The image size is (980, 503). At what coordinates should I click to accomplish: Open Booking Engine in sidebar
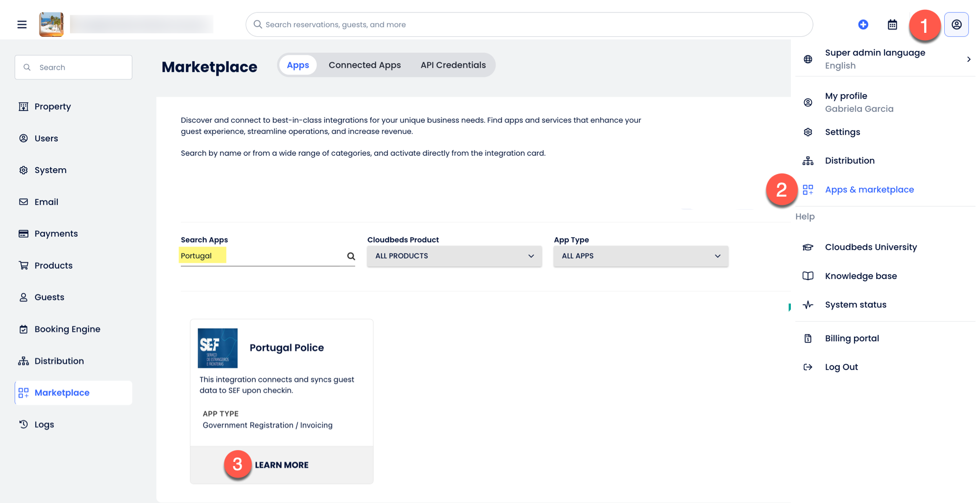pos(67,329)
